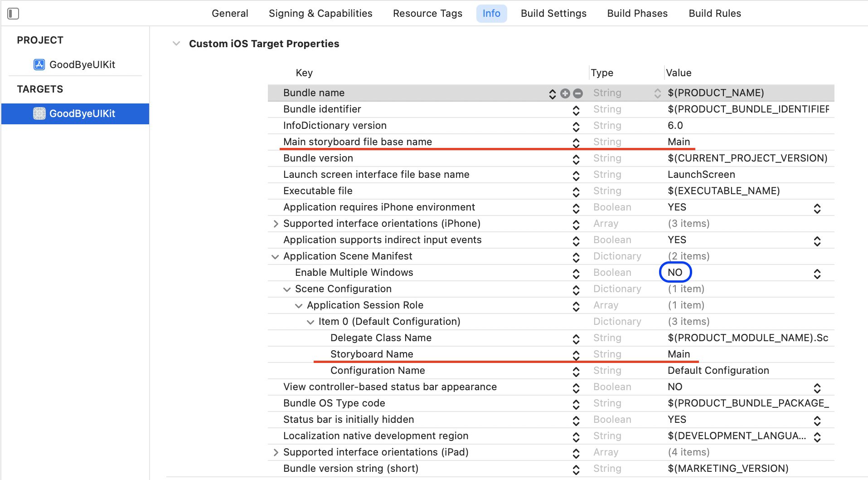868x480 pixels.
Task: Expand Supported interface orientations (iPhone) row
Action: click(276, 224)
